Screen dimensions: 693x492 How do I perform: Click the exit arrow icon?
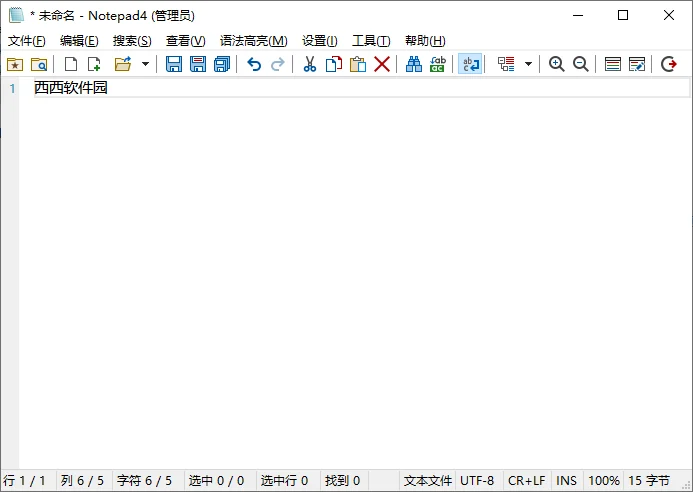669,65
